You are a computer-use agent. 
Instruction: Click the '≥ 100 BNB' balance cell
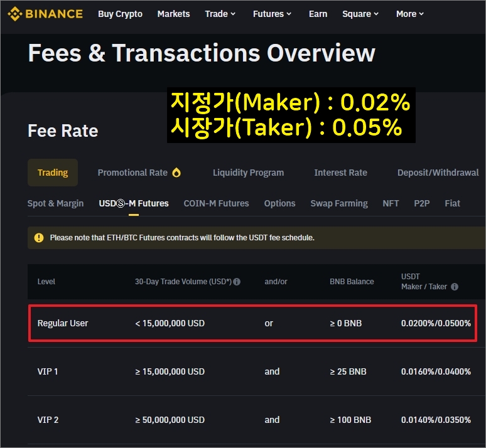[x=350, y=420]
